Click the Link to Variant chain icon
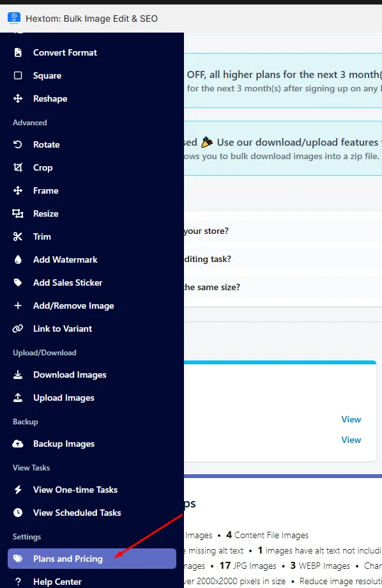Image resolution: width=382 pixels, height=588 pixels. tap(18, 329)
